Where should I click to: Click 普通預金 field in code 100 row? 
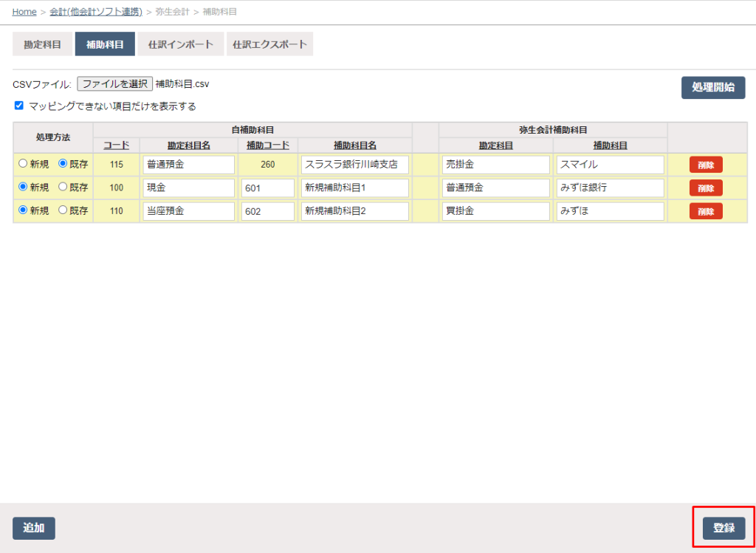pos(495,188)
